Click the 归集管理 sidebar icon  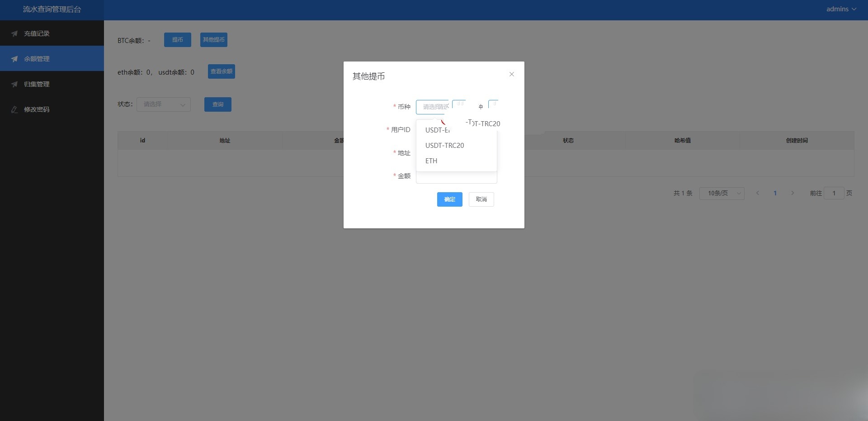[14, 84]
